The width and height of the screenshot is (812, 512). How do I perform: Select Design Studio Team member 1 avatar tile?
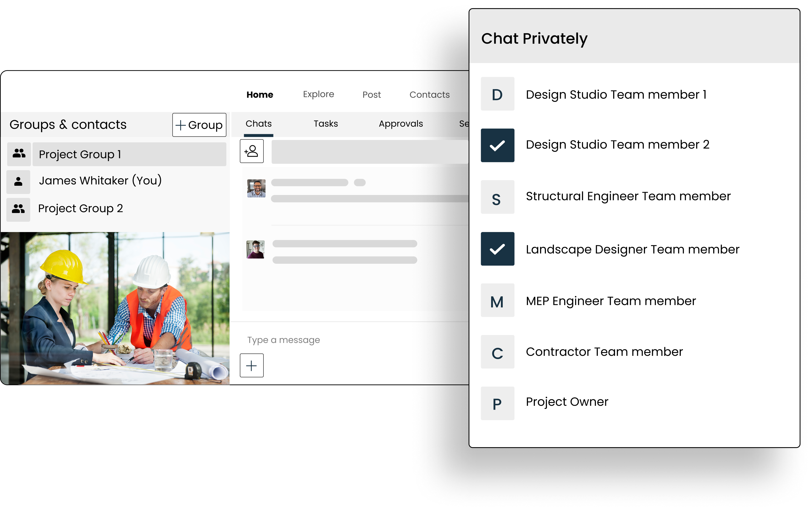pyautogui.click(x=497, y=94)
